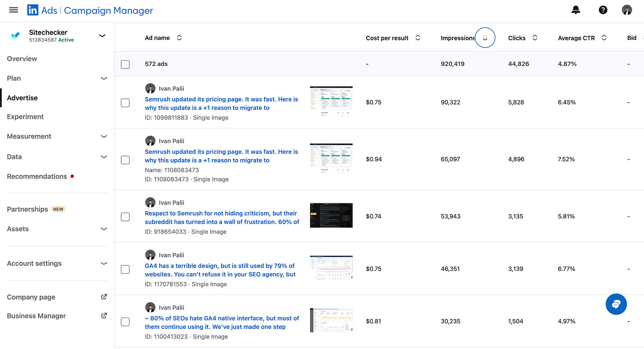Open Partnerships in sidebar

[x=27, y=209]
